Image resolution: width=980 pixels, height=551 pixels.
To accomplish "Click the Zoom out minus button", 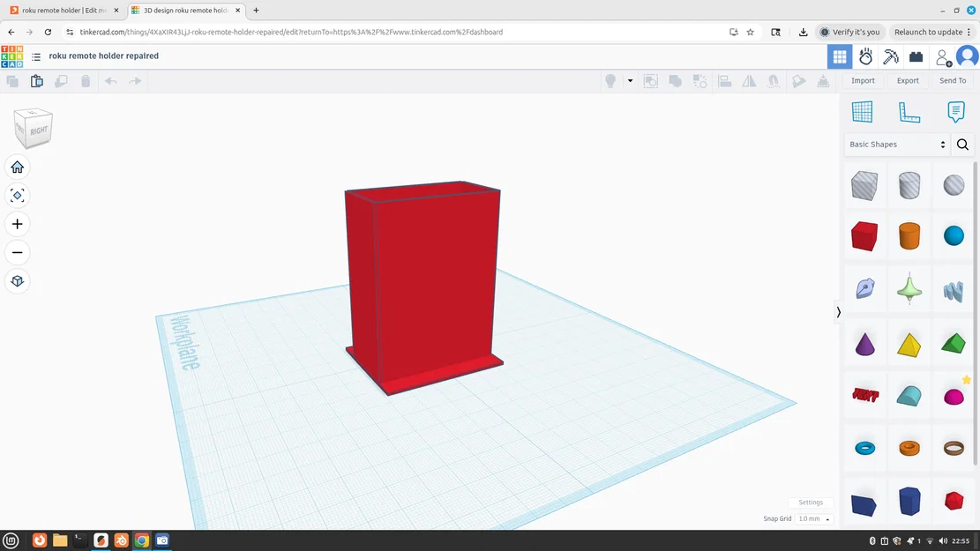I will pyautogui.click(x=18, y=252).
